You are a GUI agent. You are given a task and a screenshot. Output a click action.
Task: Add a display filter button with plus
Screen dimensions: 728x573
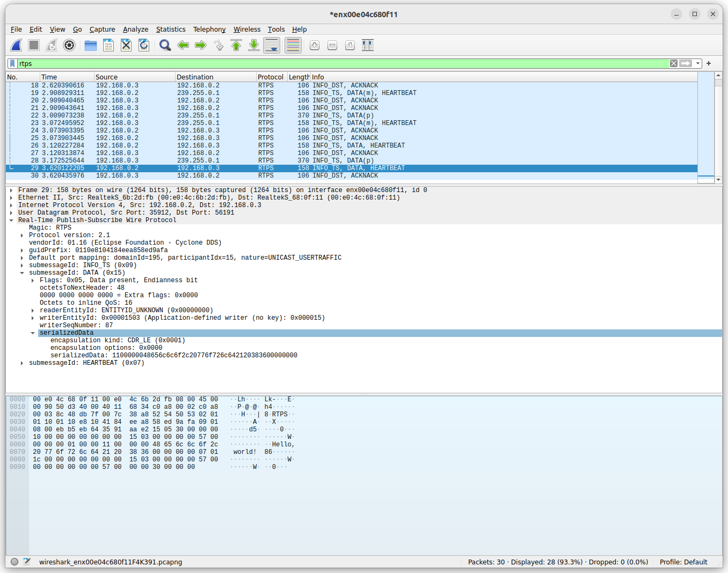[709, 63]
